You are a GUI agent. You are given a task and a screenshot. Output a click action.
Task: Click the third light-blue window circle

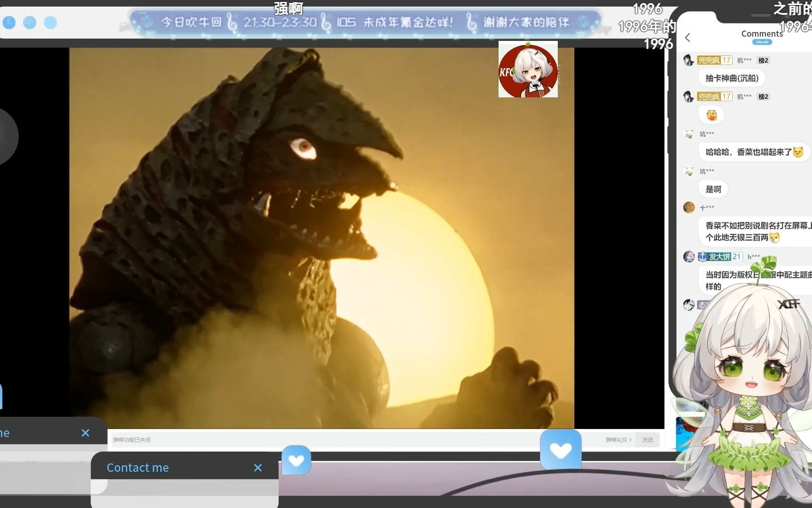point(50,22)
